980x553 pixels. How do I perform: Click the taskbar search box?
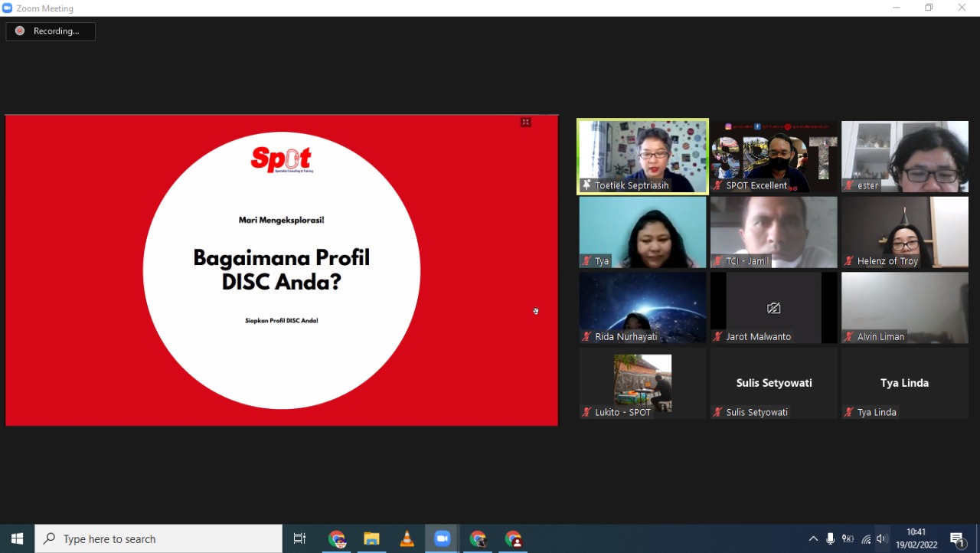(x=159, y=538)
